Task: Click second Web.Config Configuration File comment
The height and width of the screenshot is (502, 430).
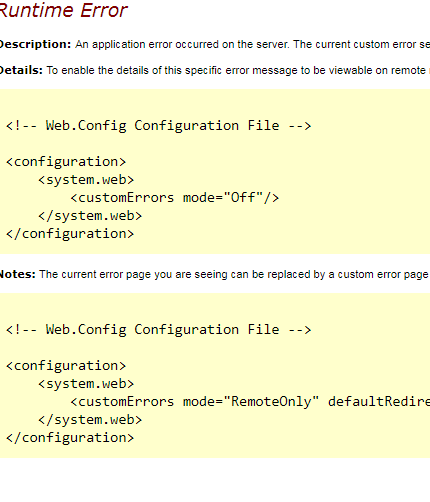Action: (159, 330)
